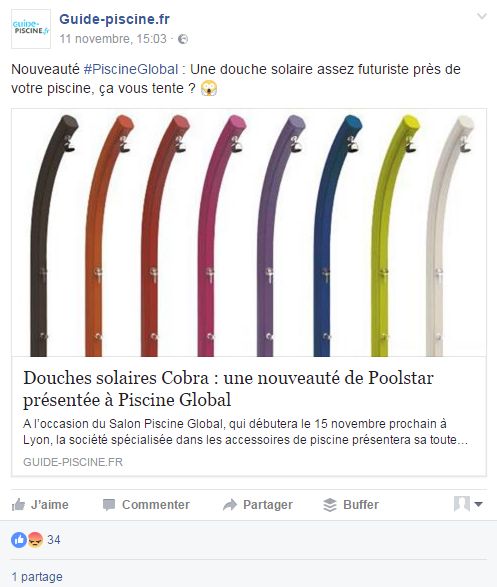Expand the comment-as profile selector arrow
This screenshot has width=497, height=587.
(x=478, y=504)
